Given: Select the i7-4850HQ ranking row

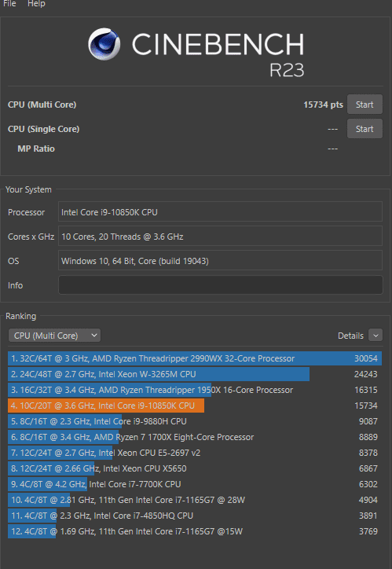Looking at the screenshot, I should (x=195, y=516).
